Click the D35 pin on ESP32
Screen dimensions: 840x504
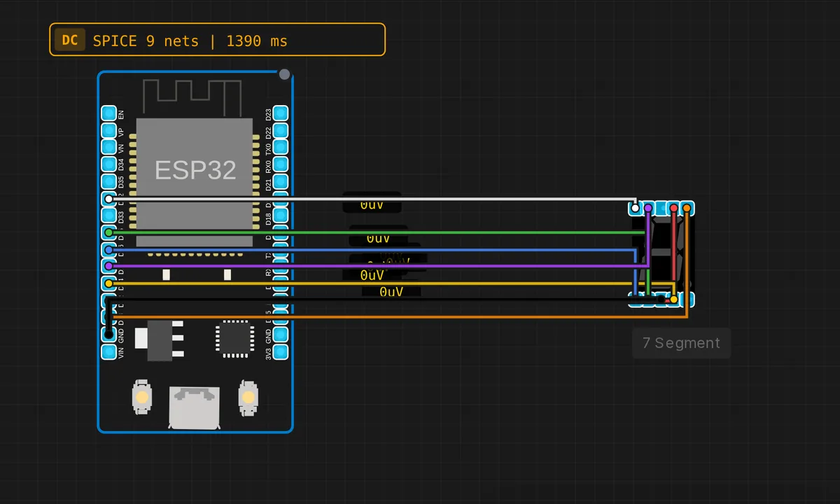tap(108, 181)
